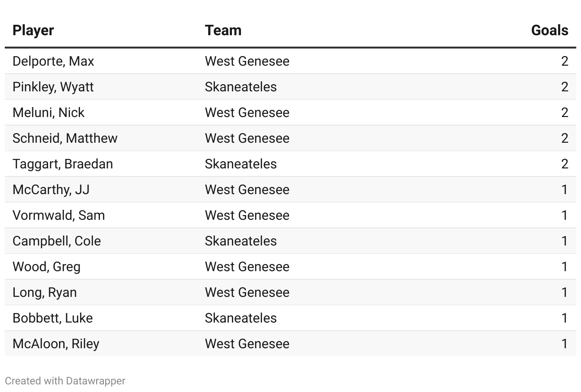Select the Long, Ryan player cell
This screenshot has height=392, width=581.
[x=45, y=293]
